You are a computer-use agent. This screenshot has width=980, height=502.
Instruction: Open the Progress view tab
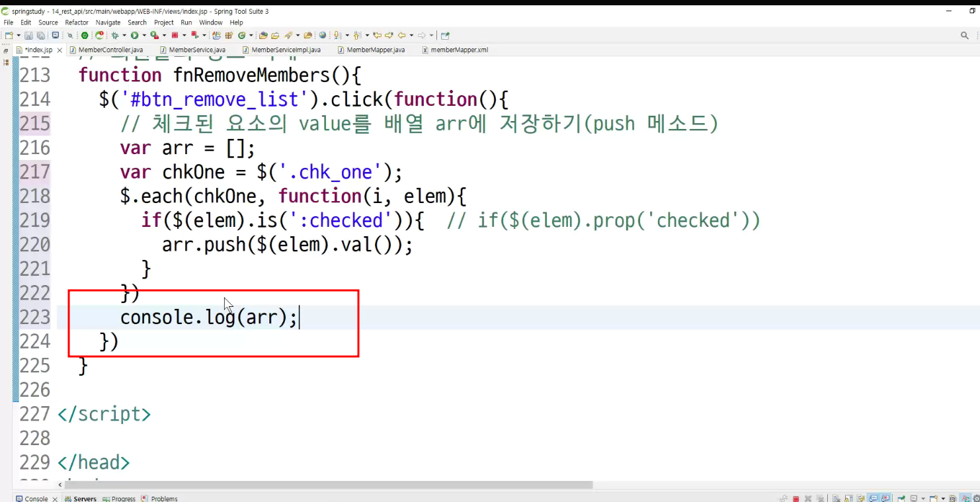coord(119,498)
